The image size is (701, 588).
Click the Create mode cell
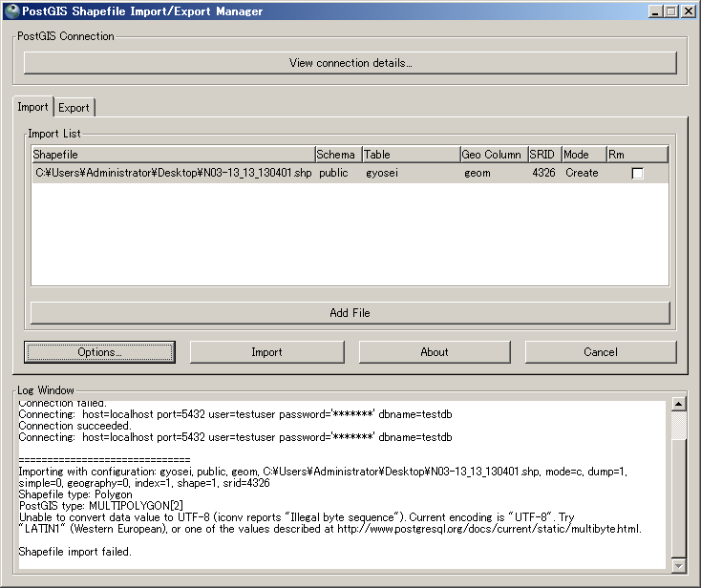582,174
